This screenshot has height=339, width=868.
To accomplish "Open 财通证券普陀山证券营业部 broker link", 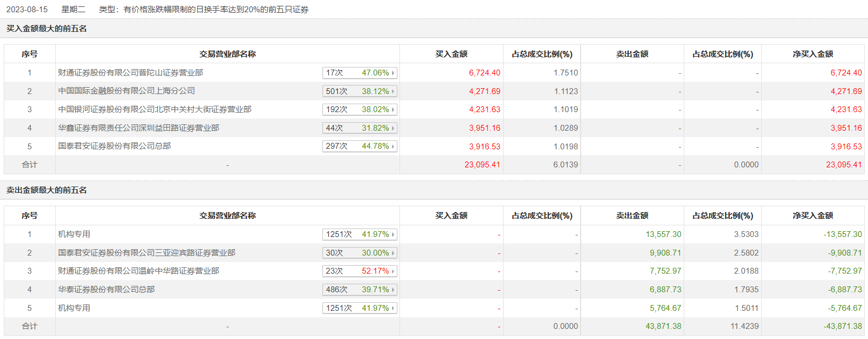I will click(131, 73).
